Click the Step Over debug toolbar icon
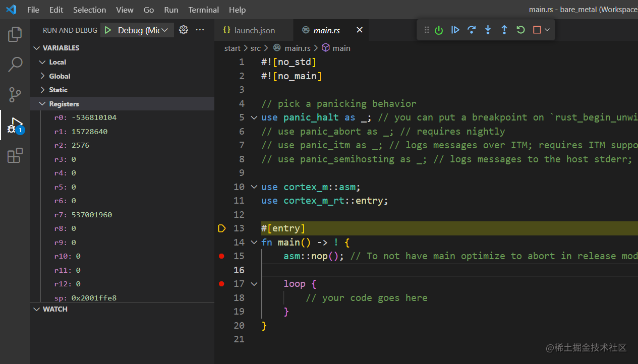Image resolution: width=638 pixels, height=364 pixels. coord(472,30)
